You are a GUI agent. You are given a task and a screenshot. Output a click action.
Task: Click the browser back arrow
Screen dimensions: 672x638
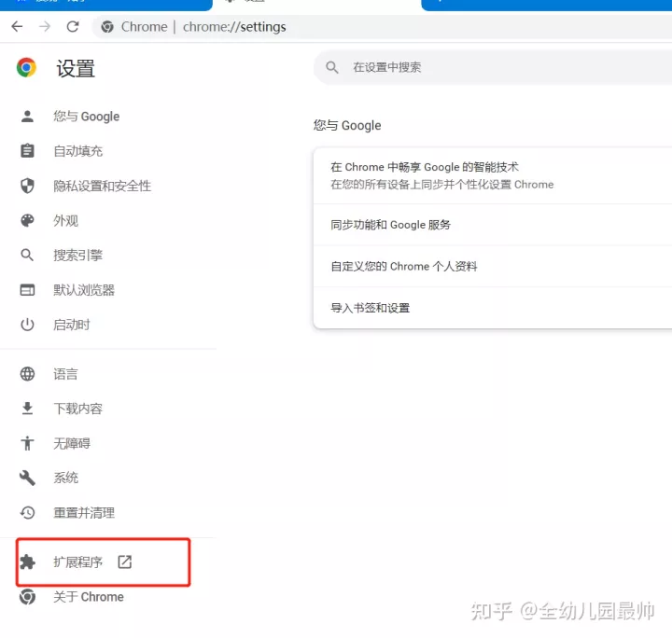(x=17, y=26)
